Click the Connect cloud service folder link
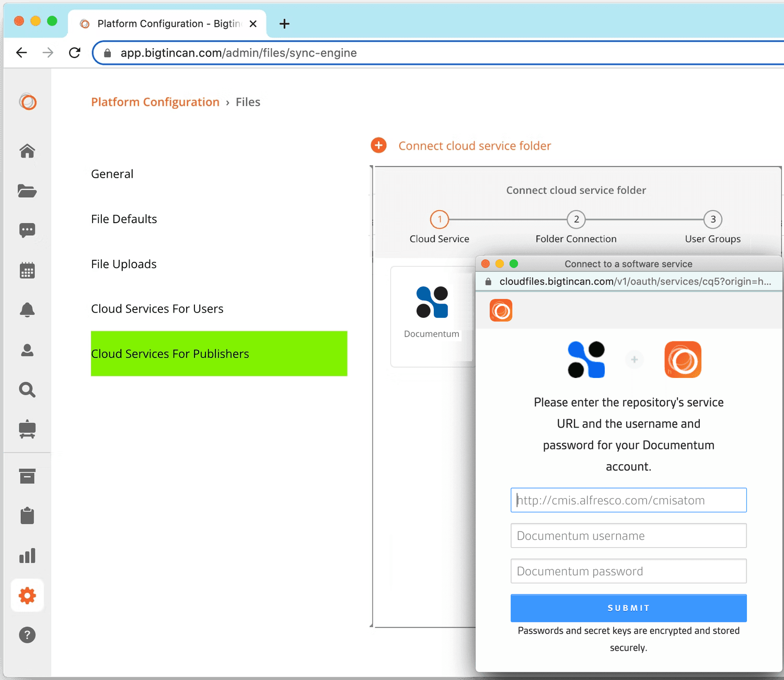The image size is (784, 680). [x=475, y=146]
